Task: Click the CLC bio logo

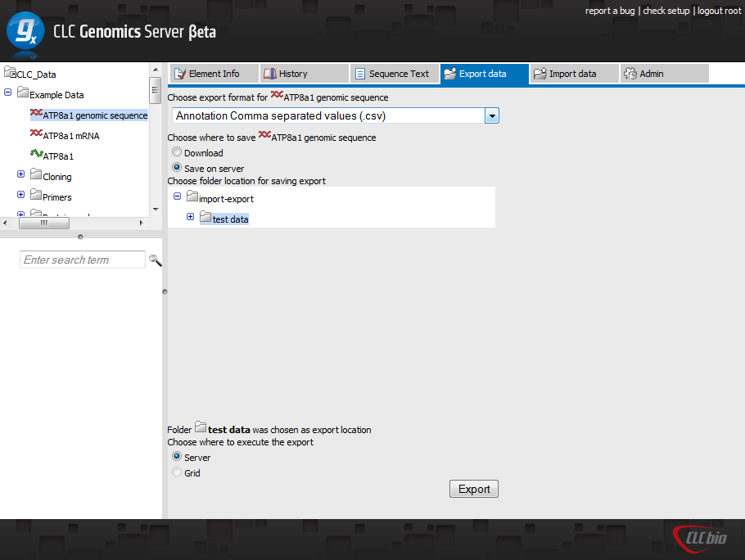Action: point(699,537)
